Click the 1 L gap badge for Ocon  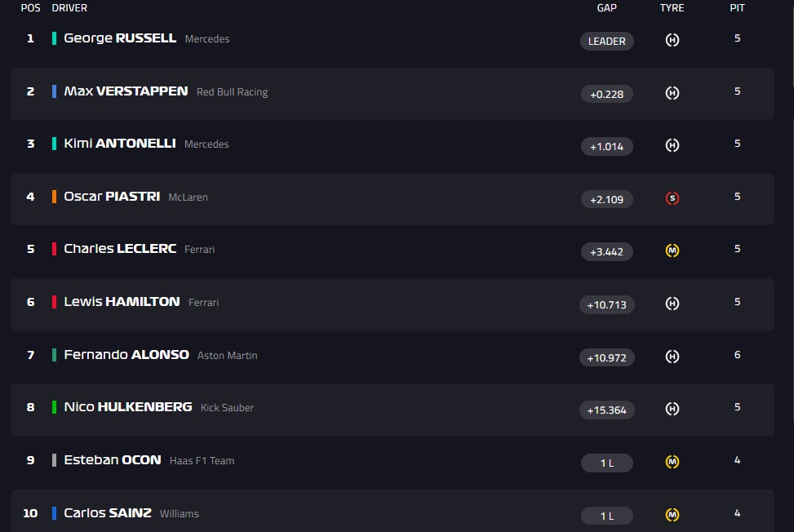coord(606,463)
